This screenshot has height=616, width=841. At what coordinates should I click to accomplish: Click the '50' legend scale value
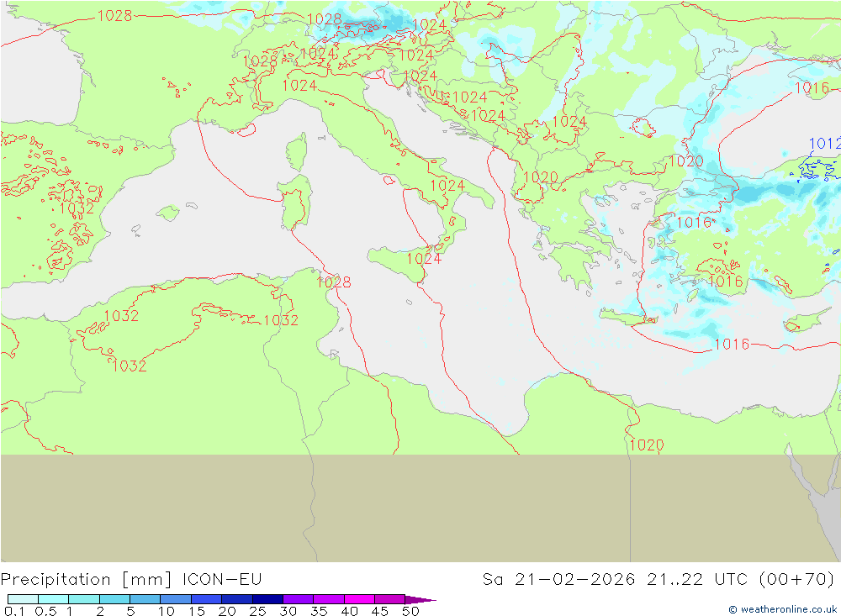click(410, 611)
